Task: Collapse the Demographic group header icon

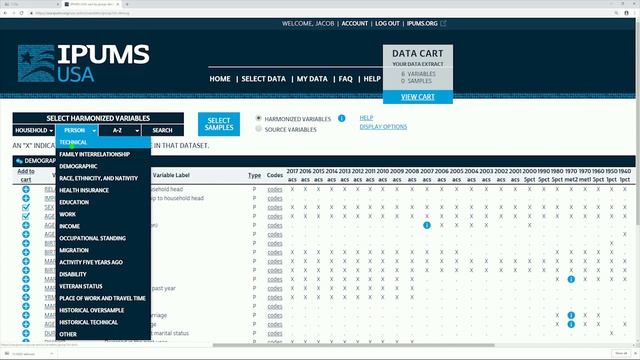Action: pyautogui.click(x=19, y=161)
